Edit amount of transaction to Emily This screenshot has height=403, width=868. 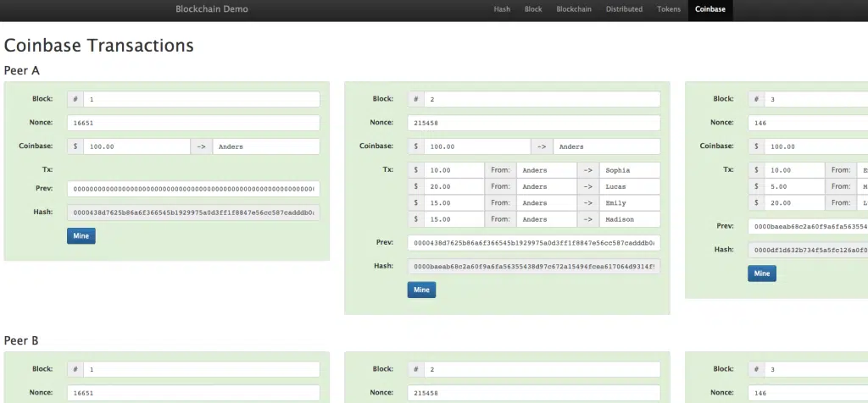454,203
